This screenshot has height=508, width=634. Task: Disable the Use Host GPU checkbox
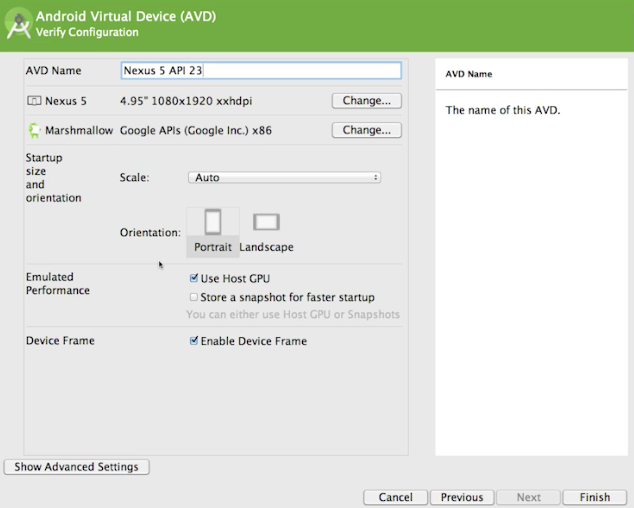pyautogui.click(x=194, y=278)
